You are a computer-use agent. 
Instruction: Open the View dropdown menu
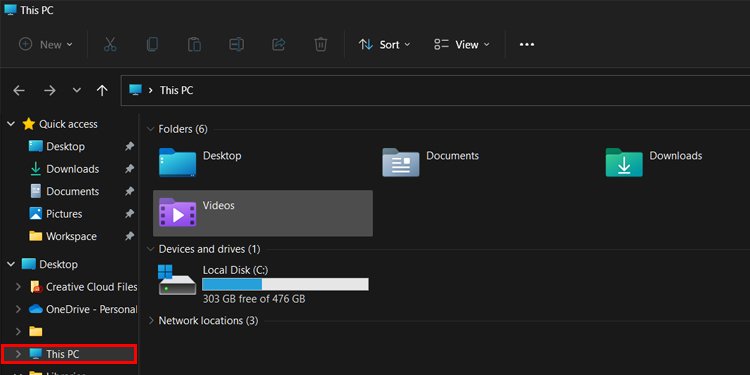coord(462,44)
